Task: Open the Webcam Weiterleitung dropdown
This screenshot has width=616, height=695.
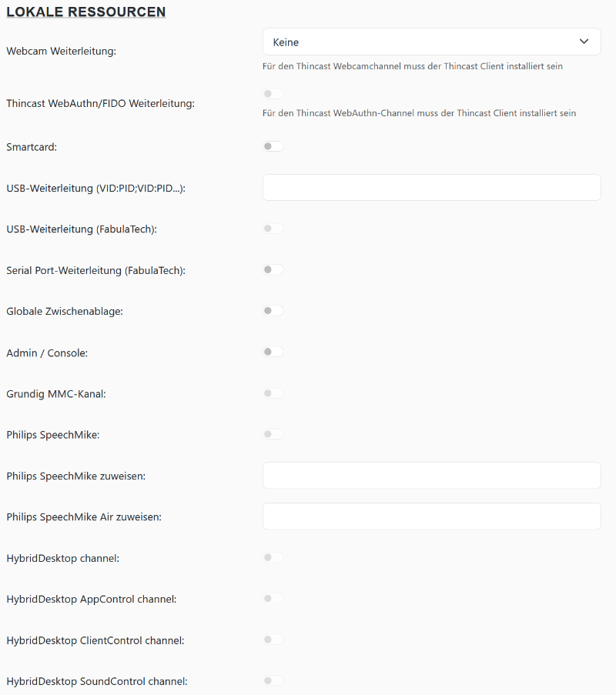Action: coord(431,42)
